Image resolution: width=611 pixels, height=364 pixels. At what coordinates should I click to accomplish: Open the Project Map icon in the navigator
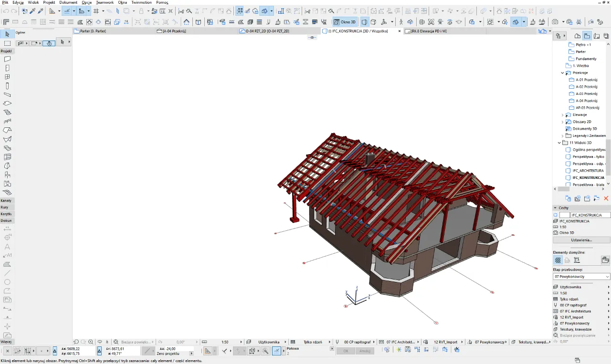(578, 36)
